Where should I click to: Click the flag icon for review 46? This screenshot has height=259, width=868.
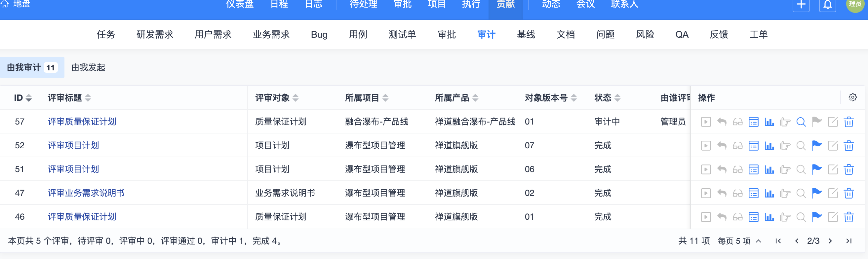click(x=817, y=217)
